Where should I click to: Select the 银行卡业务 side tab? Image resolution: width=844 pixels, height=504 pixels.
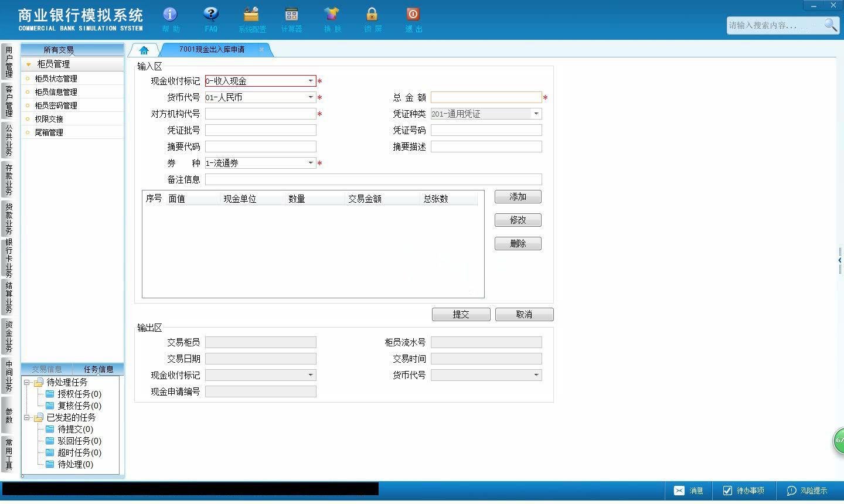(8, 258)
